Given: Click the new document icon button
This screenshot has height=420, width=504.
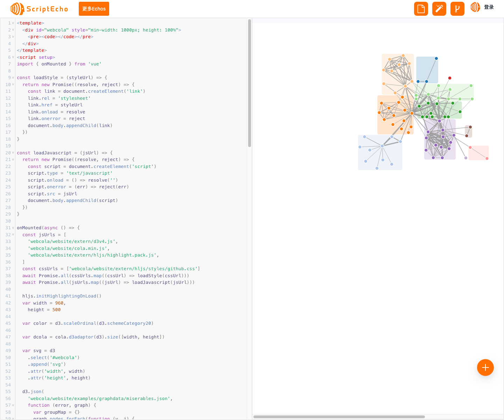Looking at the screenshot, I should point(421,9).
